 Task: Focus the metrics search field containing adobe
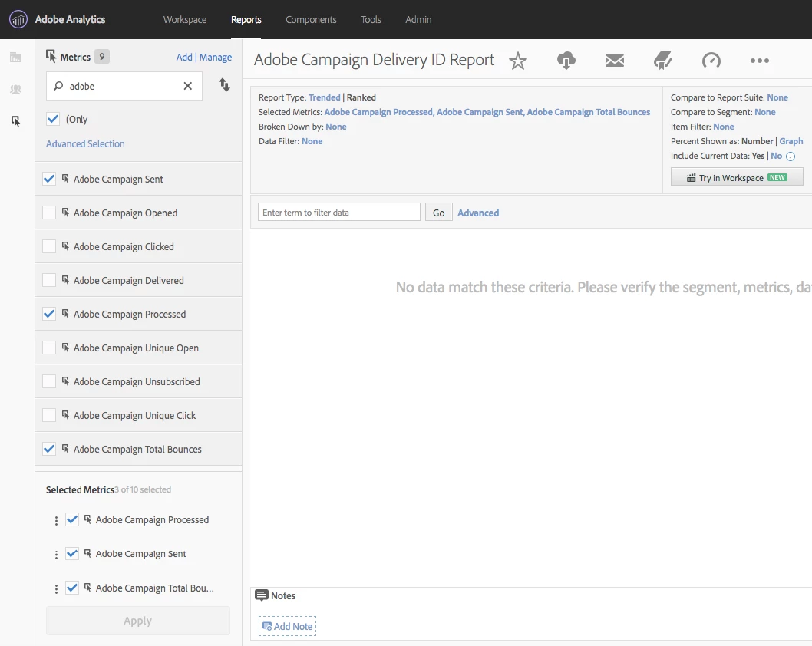(124, 86)
